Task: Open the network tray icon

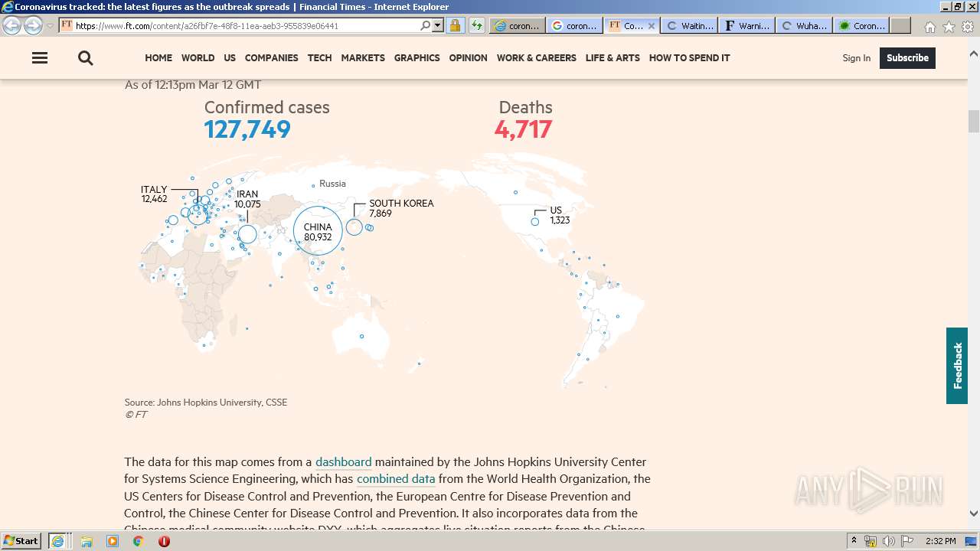Action: 870,541
